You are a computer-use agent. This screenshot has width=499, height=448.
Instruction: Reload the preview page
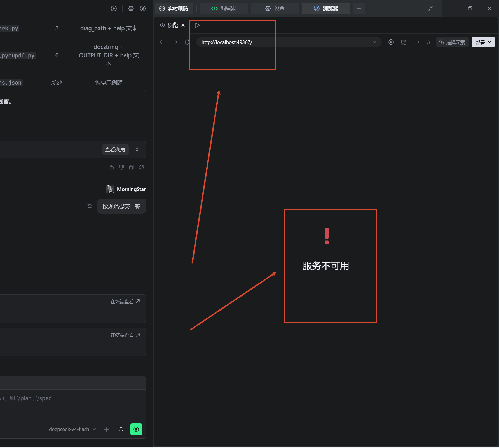187,42
